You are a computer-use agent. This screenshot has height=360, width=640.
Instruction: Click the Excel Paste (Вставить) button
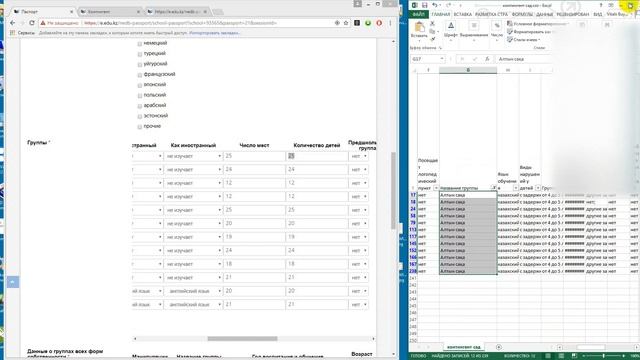pos(419,31)
